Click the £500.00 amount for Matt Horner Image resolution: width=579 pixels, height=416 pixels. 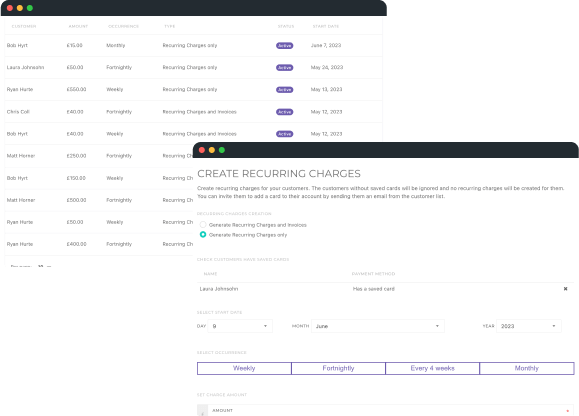click(x=76, y=200)
